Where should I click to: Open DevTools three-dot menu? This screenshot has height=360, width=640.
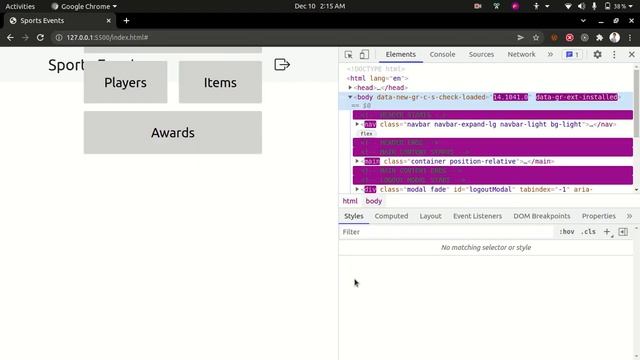click(x=614, y=54)
